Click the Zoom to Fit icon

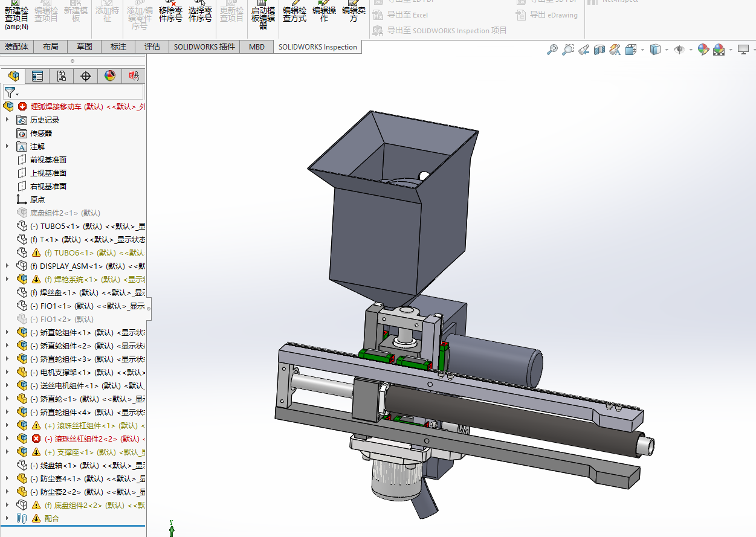point(552,50)
